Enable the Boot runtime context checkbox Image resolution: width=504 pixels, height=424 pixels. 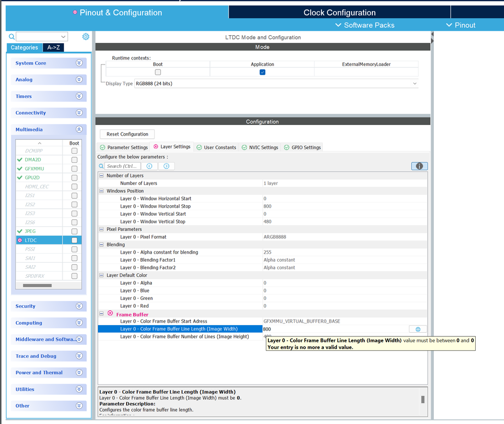click(158, 72)
